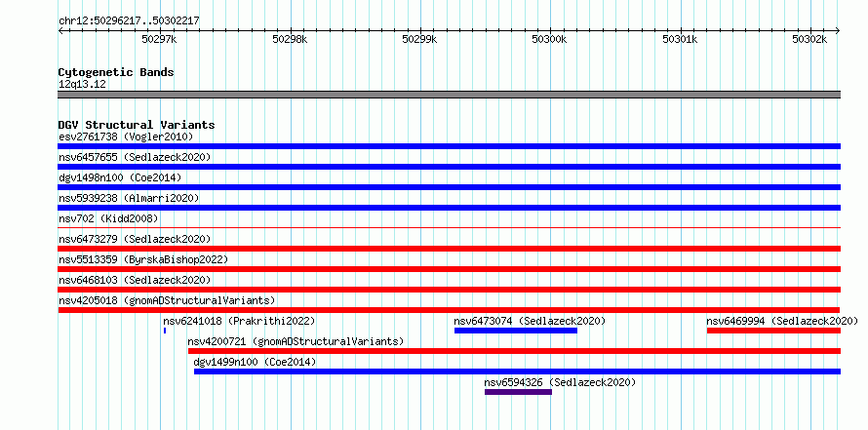This screenshot has width=868, height=430.
Task: Click the left arrowhead of the ruler
Action: point(60,30)
